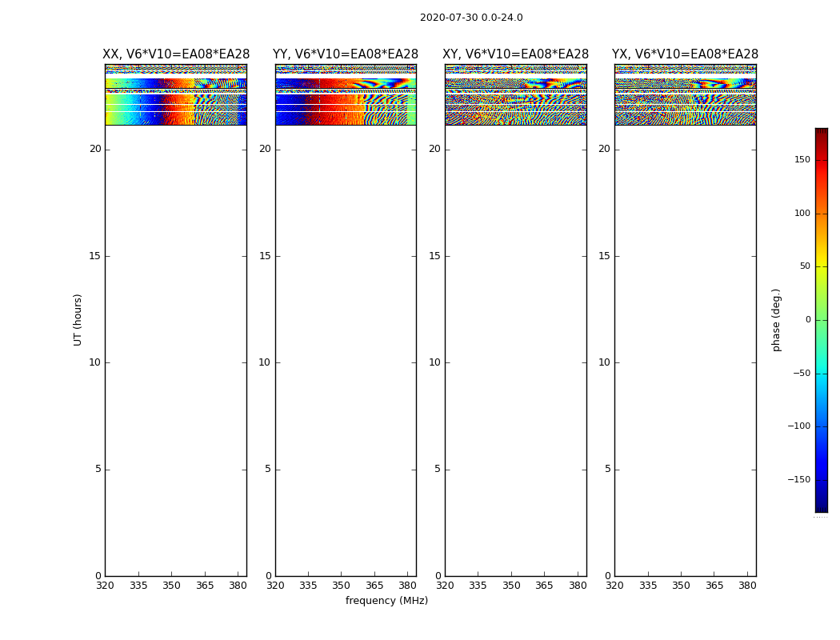Click the phase colorbar gradient
The image size is (840, 640).
point(821,320)
